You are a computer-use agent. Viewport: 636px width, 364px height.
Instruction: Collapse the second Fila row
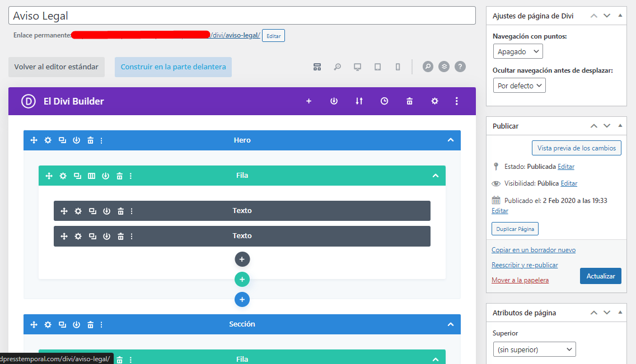coord(436,359)
